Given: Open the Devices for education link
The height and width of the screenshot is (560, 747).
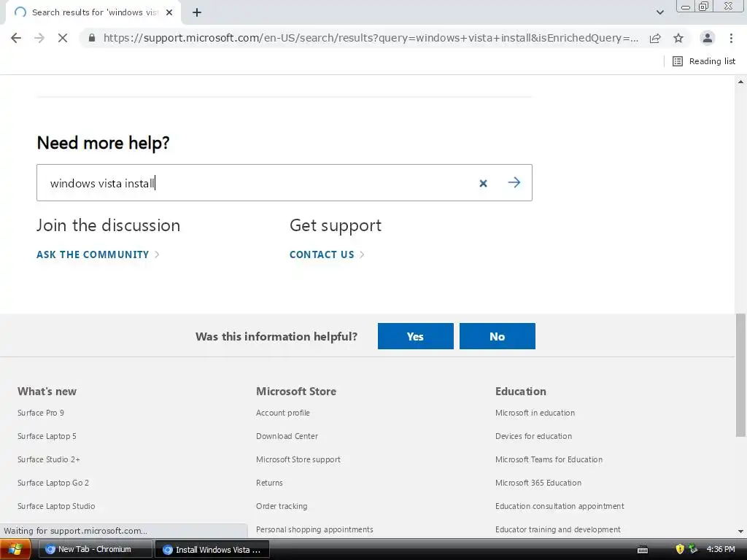Looking at the screenshot, I should click(533, 436).
